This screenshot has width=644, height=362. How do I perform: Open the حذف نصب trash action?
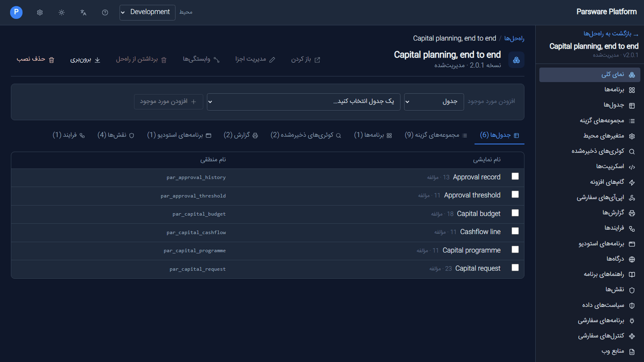tap(35, 60)
